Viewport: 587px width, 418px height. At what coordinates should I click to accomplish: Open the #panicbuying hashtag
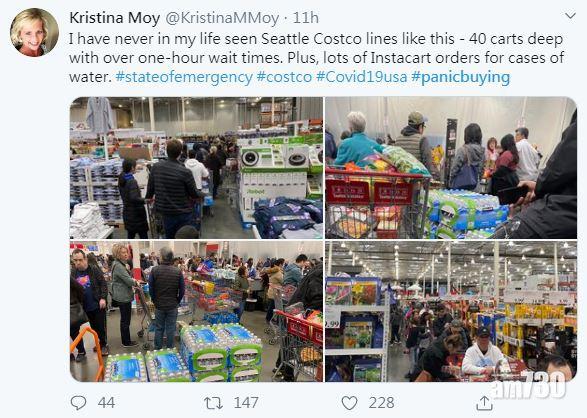pos(460,77)
